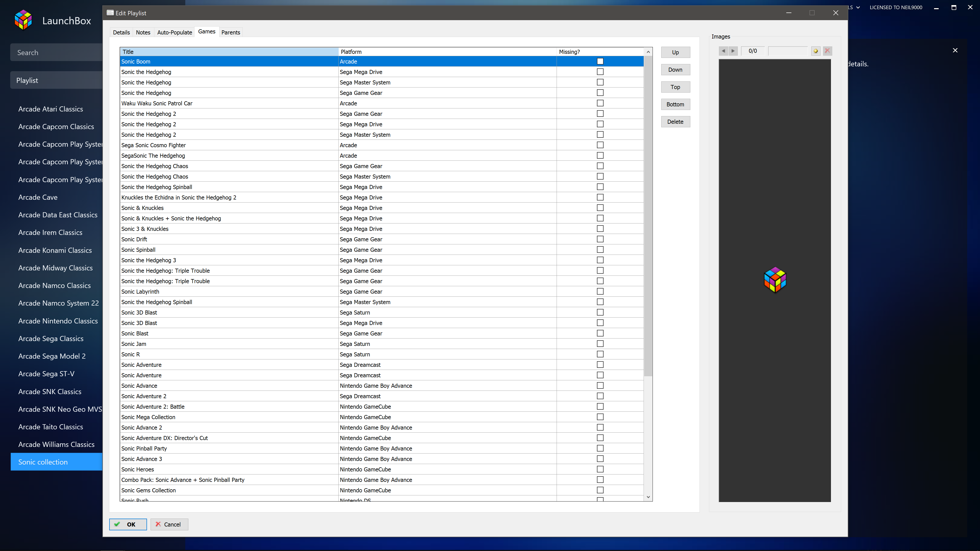Open the Notes tab
The width and height of the screenshot is (980, 551).
(143, 32)
